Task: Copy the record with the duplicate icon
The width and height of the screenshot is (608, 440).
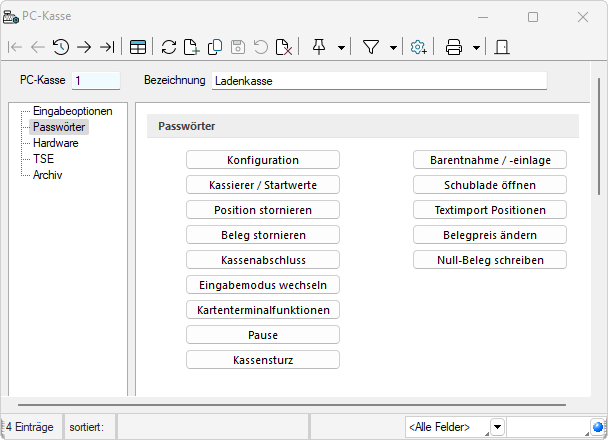Action: coord(215,47)
